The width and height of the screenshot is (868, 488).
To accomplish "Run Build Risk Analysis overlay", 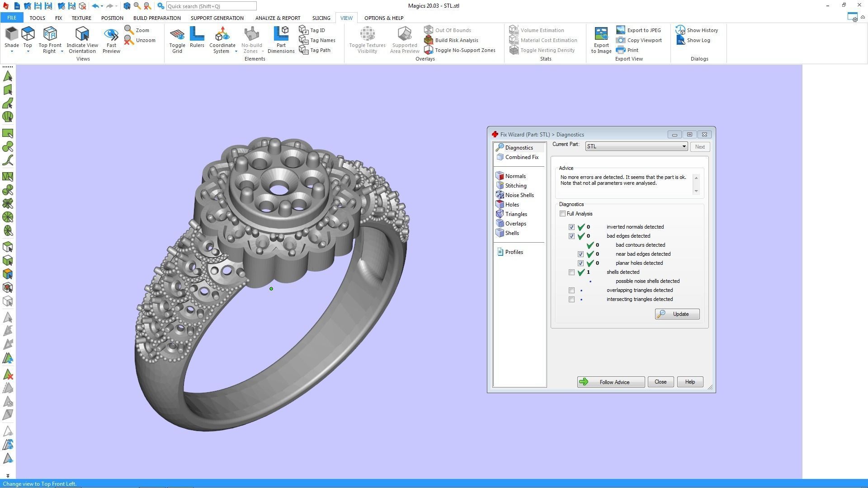I will (x=451, y=40).
